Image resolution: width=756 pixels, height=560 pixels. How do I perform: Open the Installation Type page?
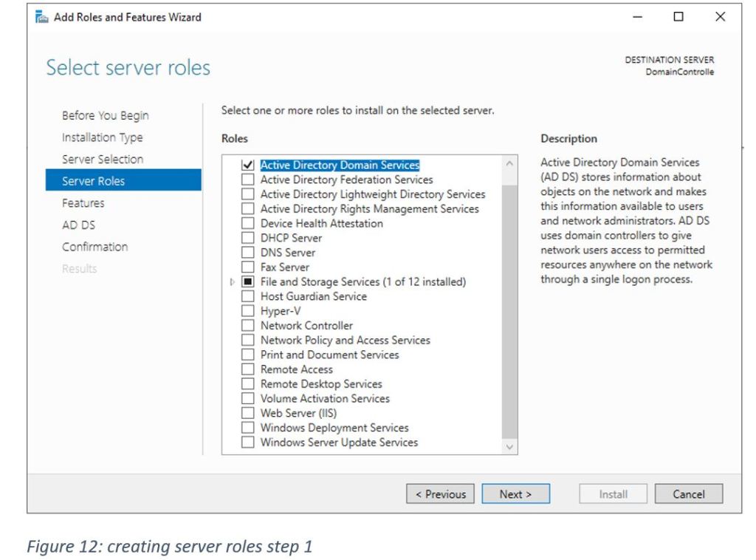coord(102,137)
